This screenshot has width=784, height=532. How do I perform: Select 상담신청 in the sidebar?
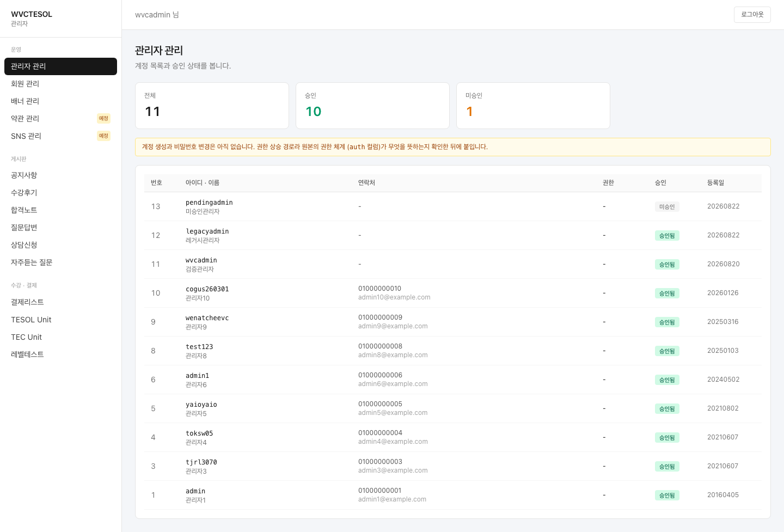point(60,245)
